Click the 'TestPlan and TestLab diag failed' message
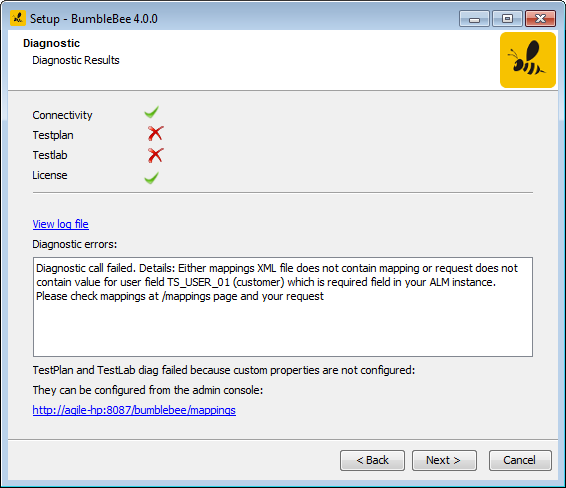The height and width of the screenshot is (488, 566). pyautogui.click(x=224, y=370)
